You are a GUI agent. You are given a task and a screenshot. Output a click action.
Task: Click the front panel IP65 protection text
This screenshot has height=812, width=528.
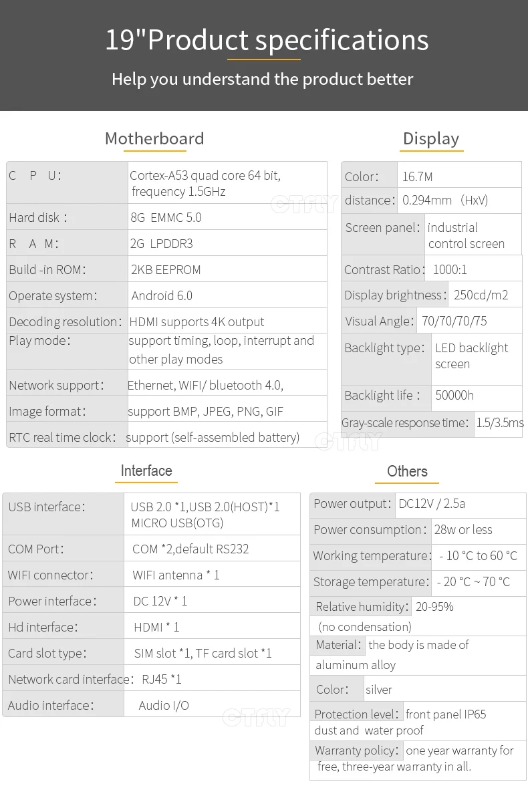[446, 714]
